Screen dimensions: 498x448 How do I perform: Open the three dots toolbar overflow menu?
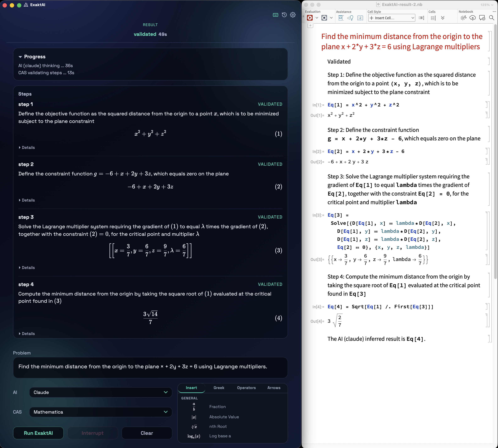pos(494,12)
